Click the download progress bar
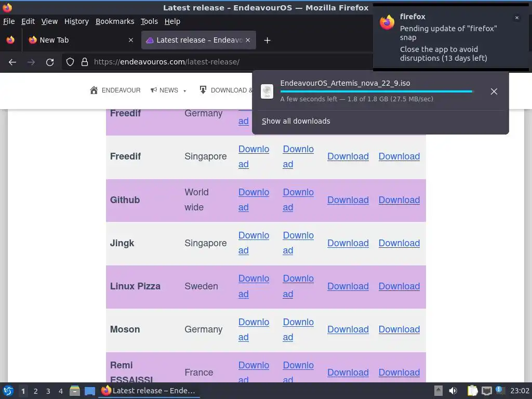 click(376, 91)
